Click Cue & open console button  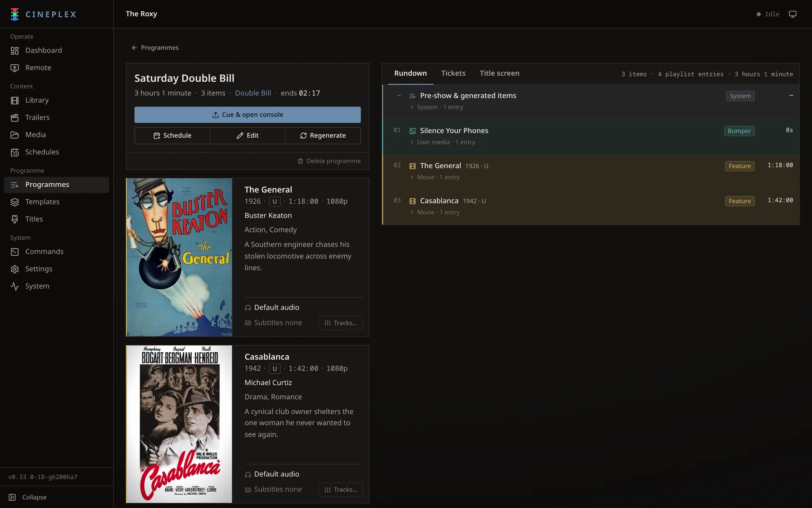[x=247, y=115]
